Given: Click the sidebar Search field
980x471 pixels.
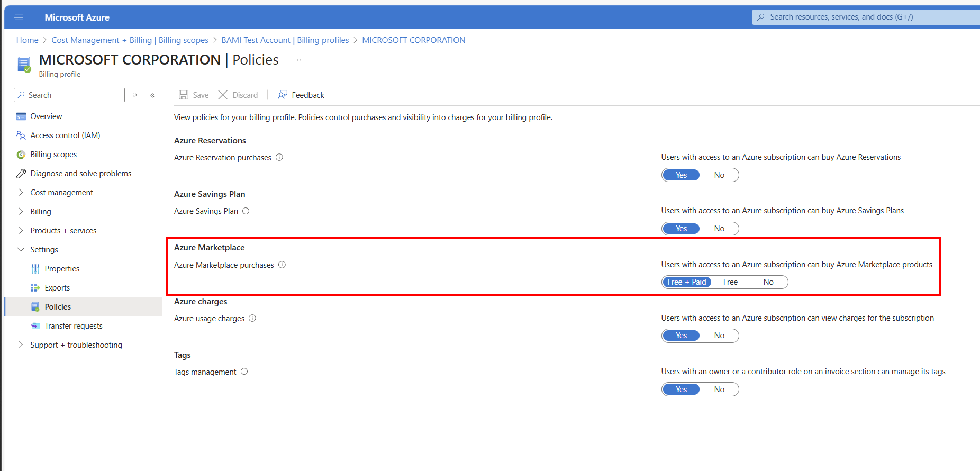Looking at the screenshot, I should (69, 95).
